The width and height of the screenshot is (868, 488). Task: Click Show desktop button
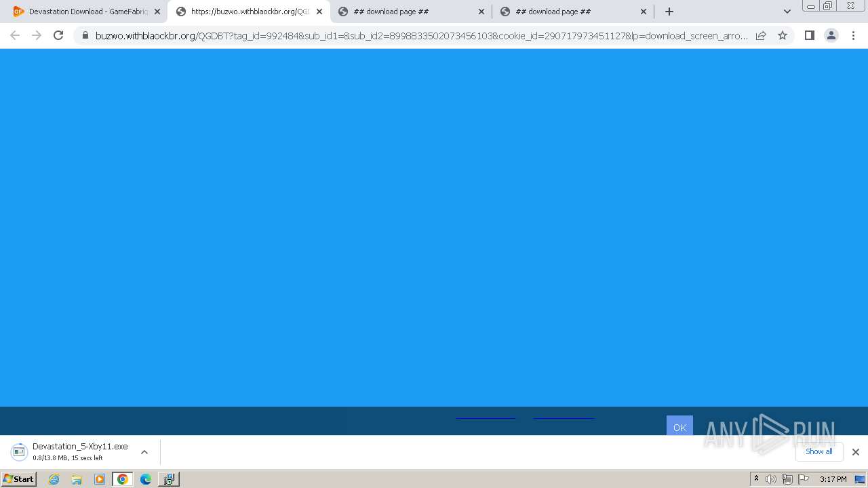pos(861,479)
